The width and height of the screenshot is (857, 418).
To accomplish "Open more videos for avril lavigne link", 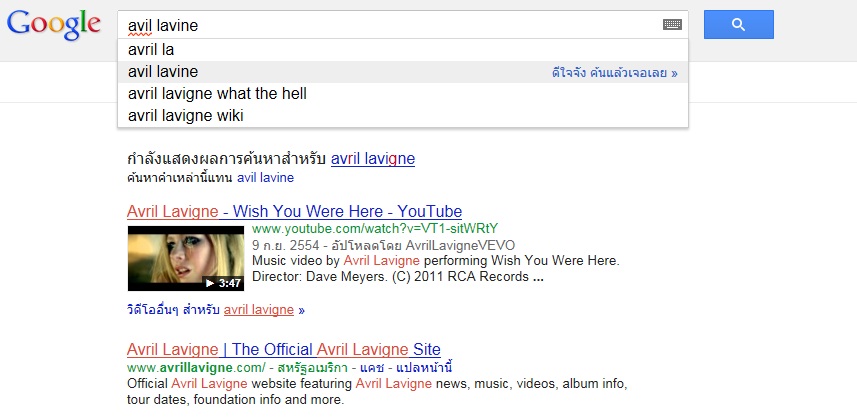I will click(x=216, y=310).
